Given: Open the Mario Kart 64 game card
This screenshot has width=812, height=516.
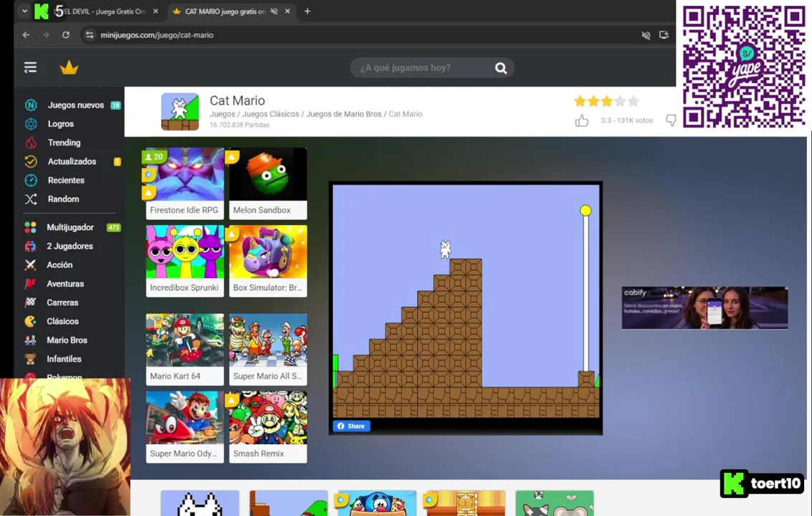Looking at the screenshot, I should (185, 349).
